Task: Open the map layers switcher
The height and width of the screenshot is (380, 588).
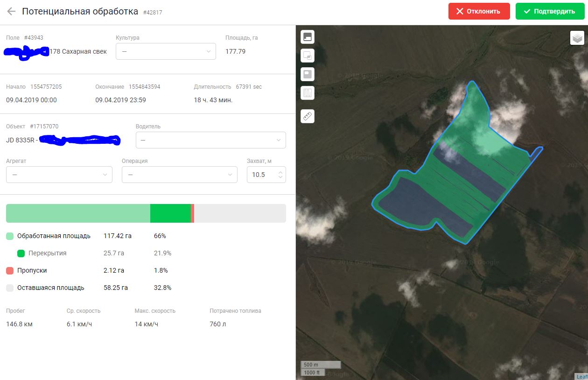Action: click(x=577, y=38)
